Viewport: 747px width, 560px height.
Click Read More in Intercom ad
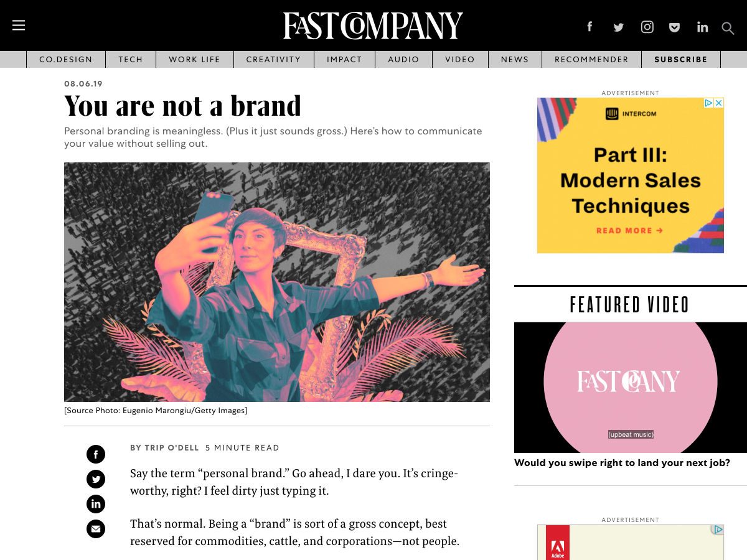(629, 230)
